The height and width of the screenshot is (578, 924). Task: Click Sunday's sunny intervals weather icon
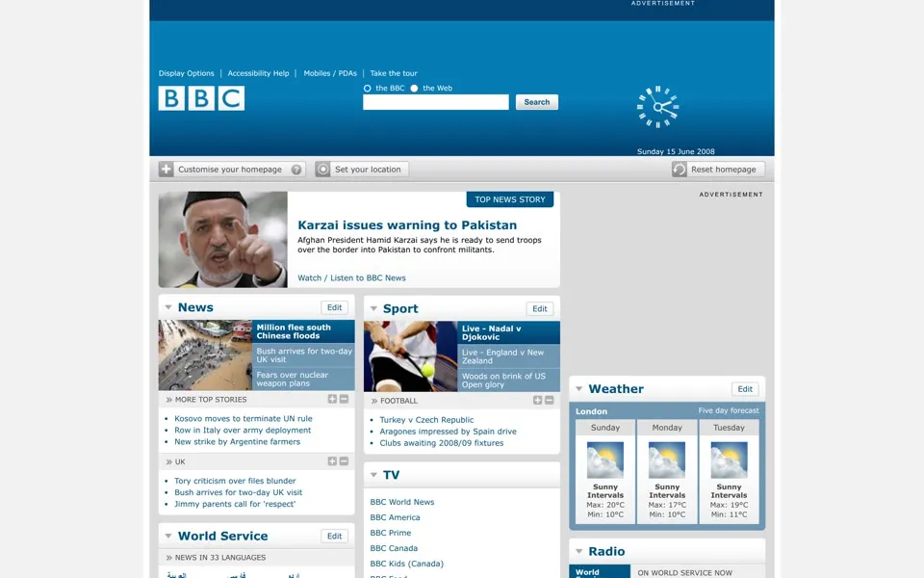click(605, 460)
